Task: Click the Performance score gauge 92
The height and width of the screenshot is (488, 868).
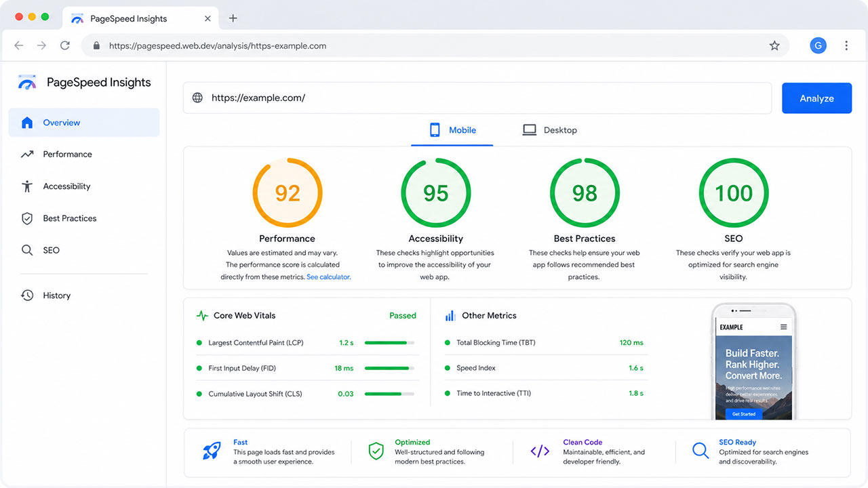Action: [288, 193]
